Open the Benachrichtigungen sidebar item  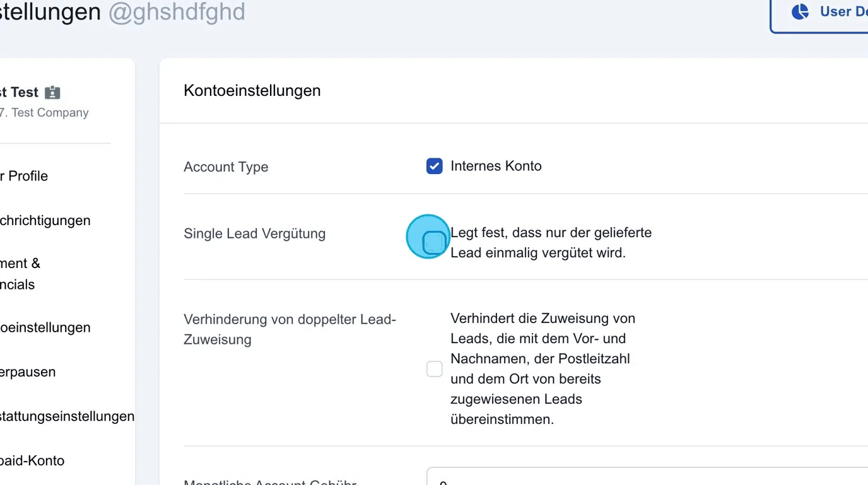45,220
